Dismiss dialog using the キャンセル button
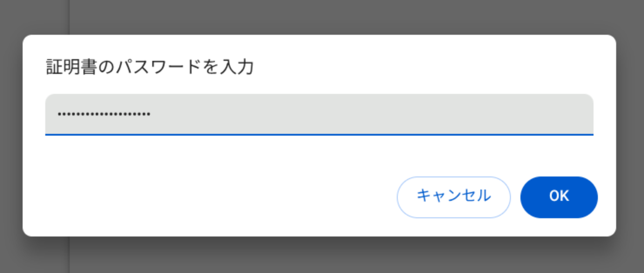Screen dimensions: 644x273 (x=453, y=197)
